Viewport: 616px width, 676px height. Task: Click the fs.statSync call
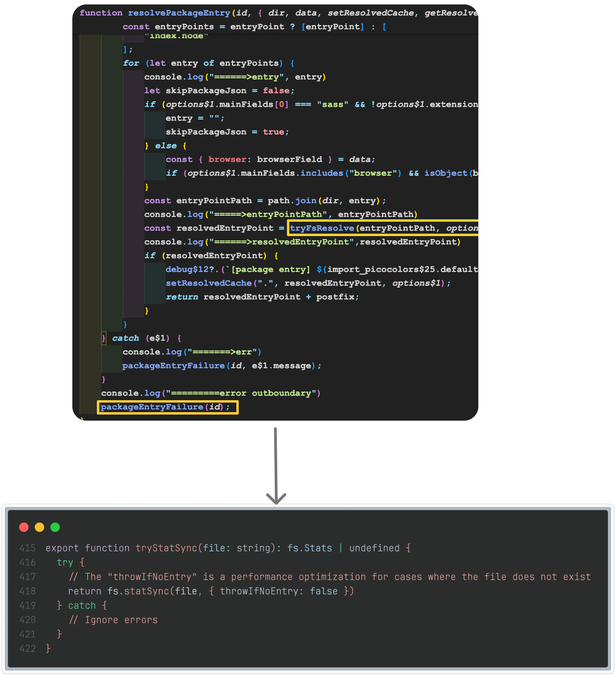click(138, 591)
